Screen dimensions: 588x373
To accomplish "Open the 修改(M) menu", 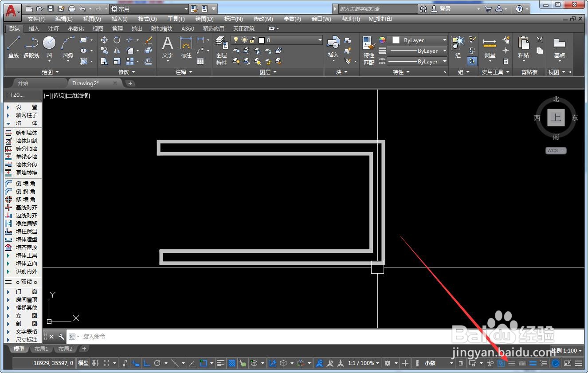I will click(263, 19).
